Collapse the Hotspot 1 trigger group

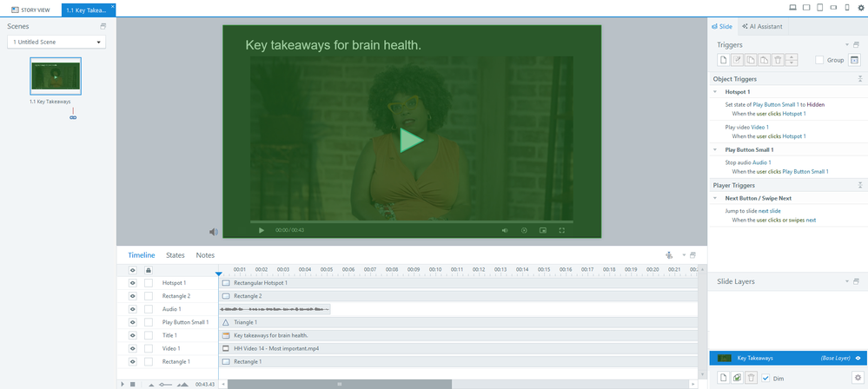715,92
